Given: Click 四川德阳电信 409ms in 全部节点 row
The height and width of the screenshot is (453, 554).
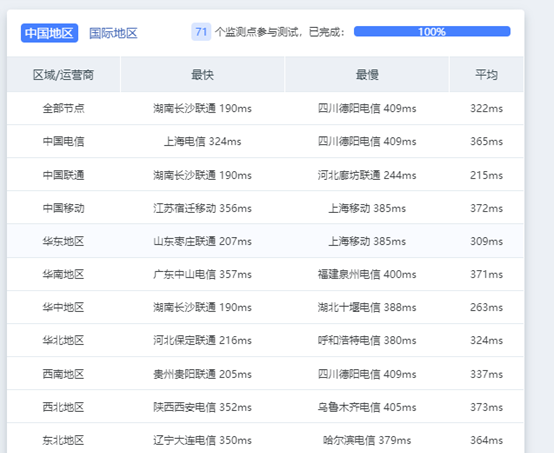Looking at the screenshot, I should [x=367, y=108].
